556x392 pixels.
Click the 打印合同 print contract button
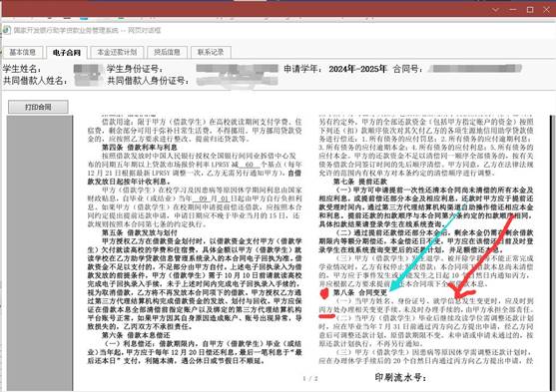coord(38,107)
